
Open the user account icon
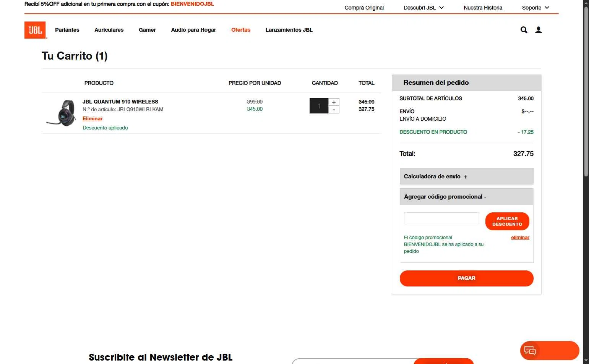538,30
